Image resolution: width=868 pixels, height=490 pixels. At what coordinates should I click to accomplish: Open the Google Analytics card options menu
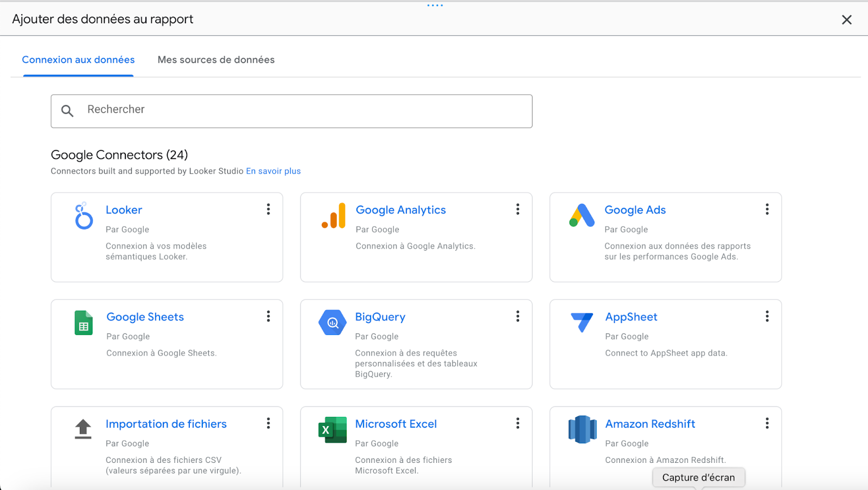coord(518,209)
